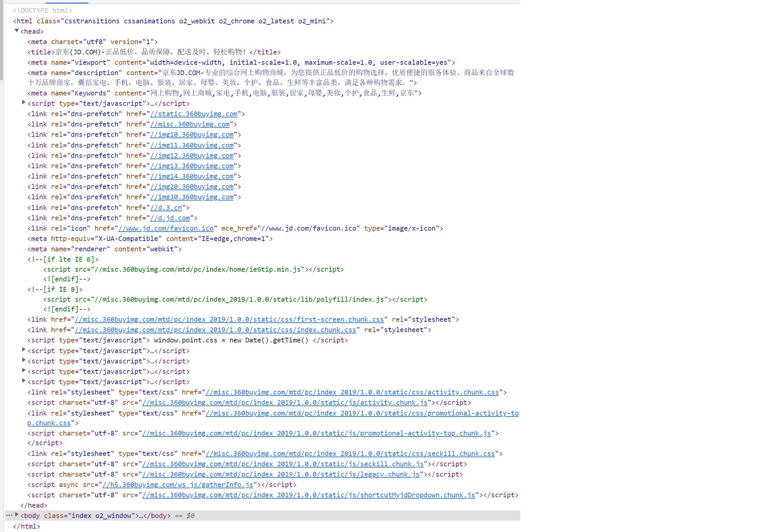Open the activity.chunk.css link
769x532 pixels.
point(352,392)
